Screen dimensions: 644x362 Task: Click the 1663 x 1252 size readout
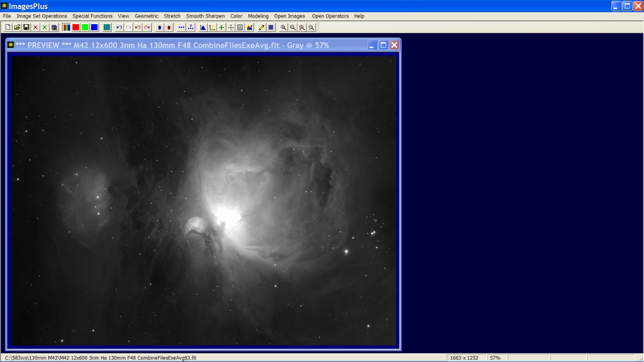tap(464, 358)
